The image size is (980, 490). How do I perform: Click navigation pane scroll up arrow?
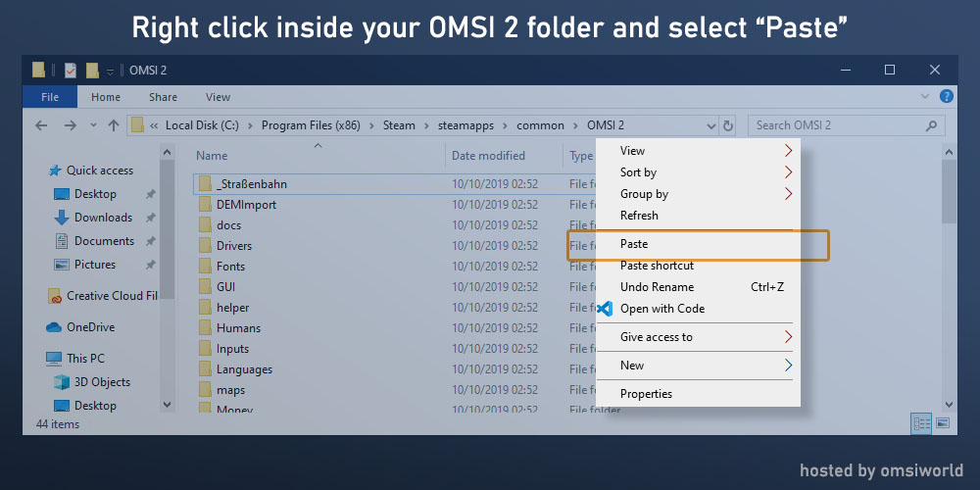[x=167, y=153]
